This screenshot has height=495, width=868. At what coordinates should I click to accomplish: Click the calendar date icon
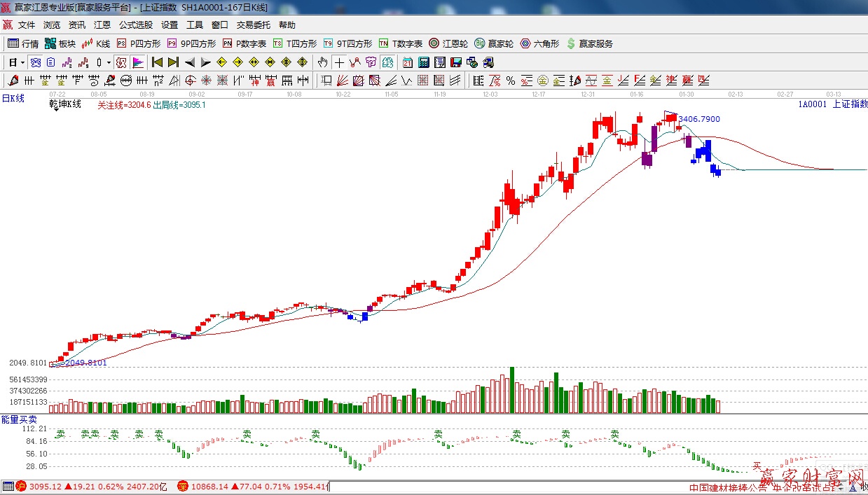pos(407,62)
